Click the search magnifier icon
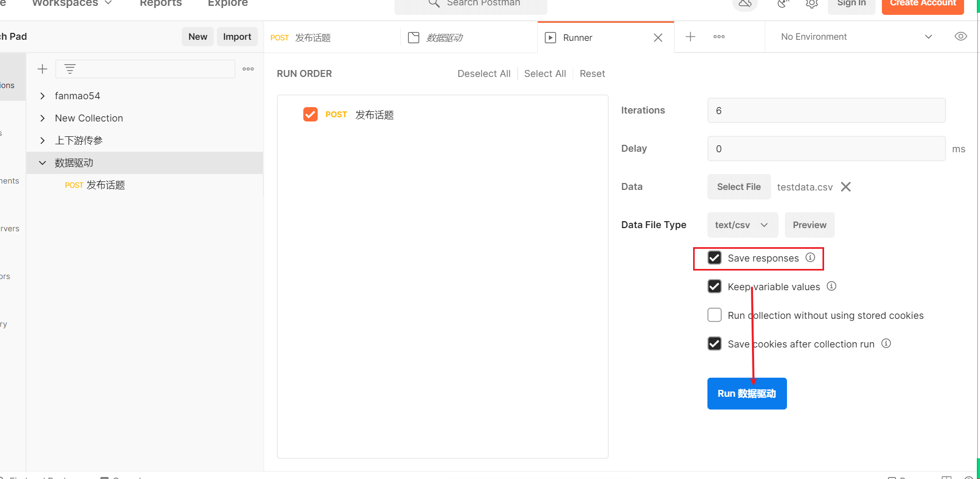 pos(434,3)
